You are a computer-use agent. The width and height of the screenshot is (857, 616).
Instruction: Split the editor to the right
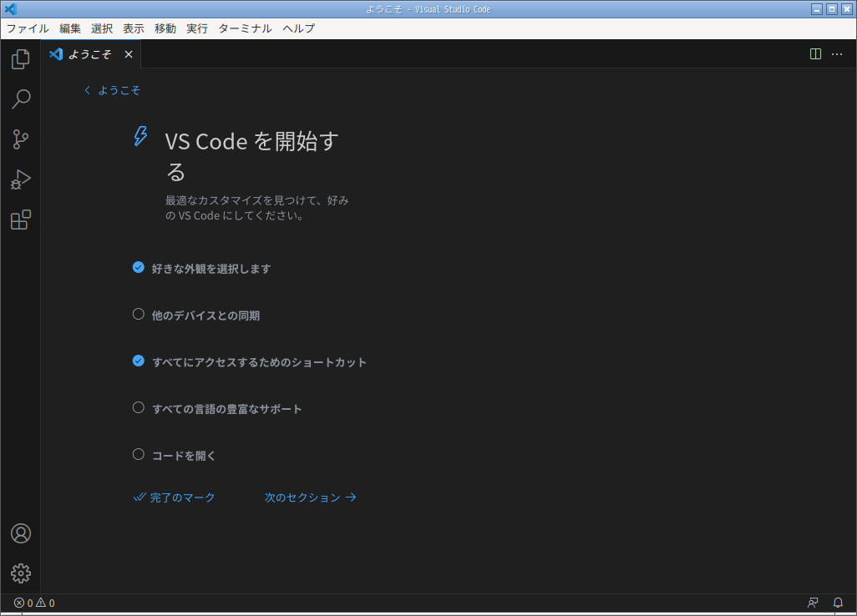click(815, 54)
